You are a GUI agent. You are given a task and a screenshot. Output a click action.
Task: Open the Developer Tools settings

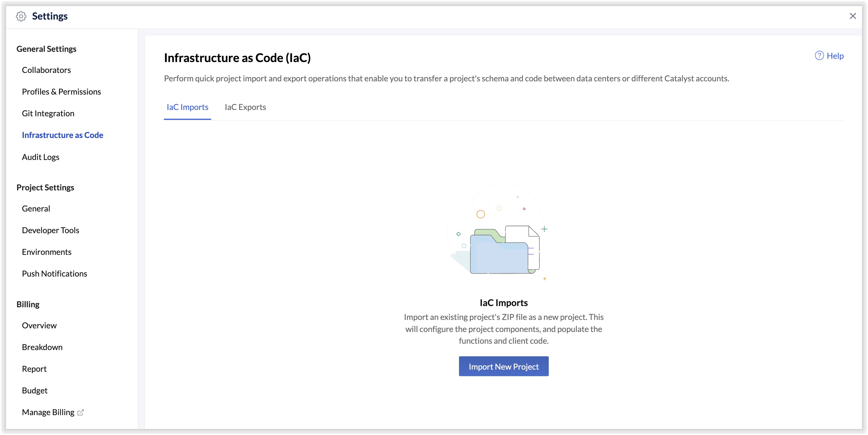pos(51,230)
